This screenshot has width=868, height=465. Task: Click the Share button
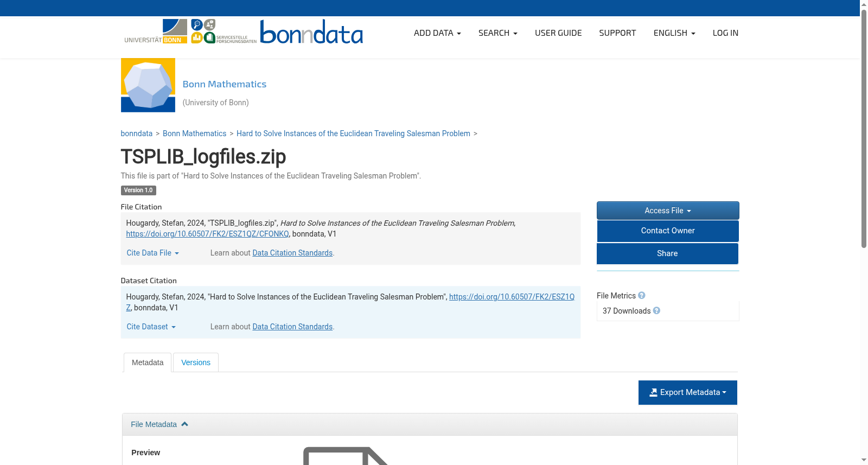coord(668,253)
